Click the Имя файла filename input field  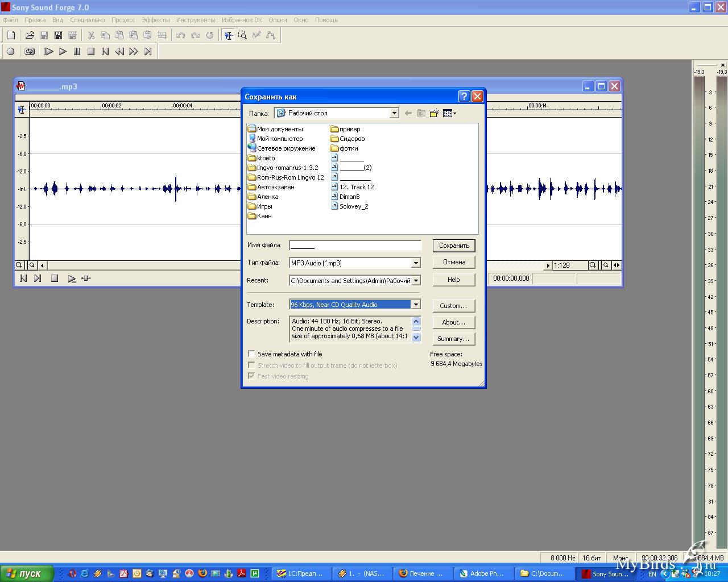pyautogui.click(x=355, y=246)
